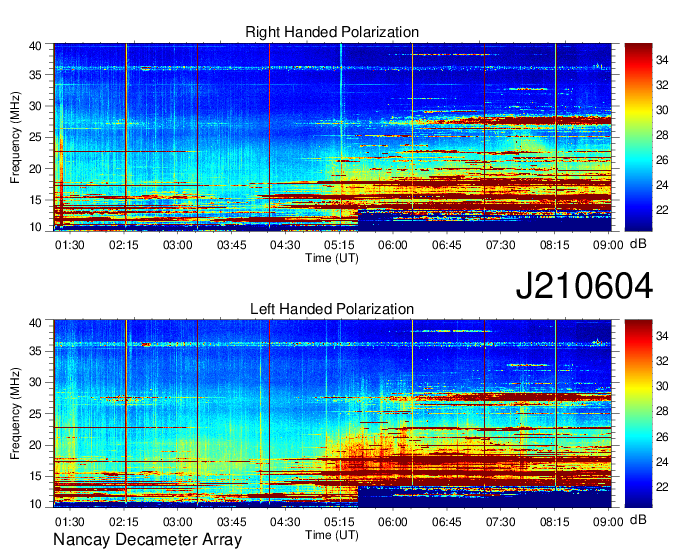Click the 32 dB value on Left Handed color bar
The height and width of the screenshot is (552, 680).
coord(662,361)
